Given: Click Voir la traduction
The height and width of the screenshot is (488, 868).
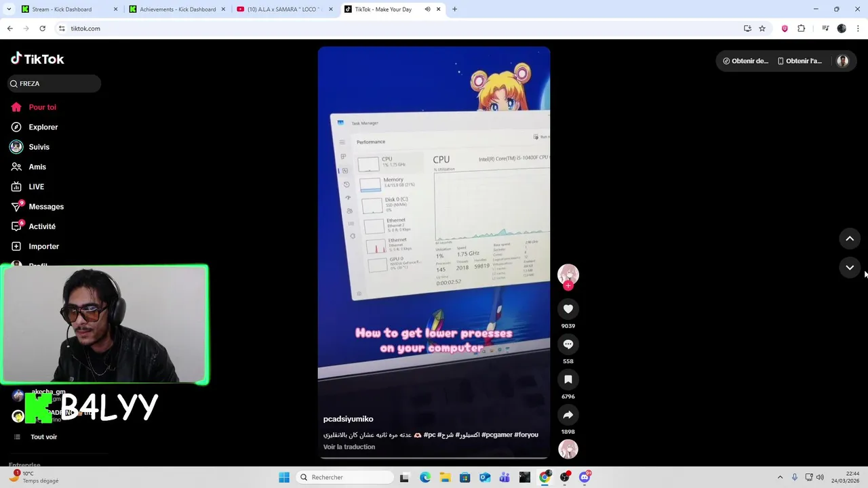Looking at the screenshot, I should 349,447.
